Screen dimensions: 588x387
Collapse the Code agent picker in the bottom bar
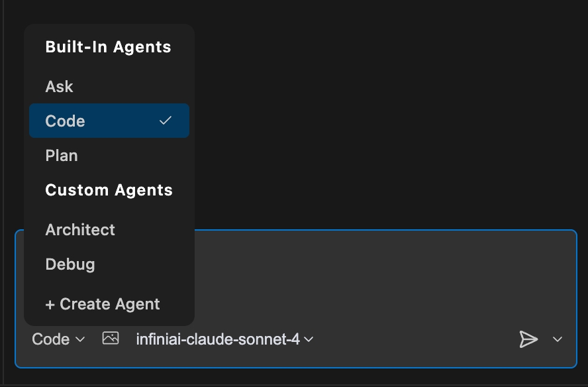point(58,339)
